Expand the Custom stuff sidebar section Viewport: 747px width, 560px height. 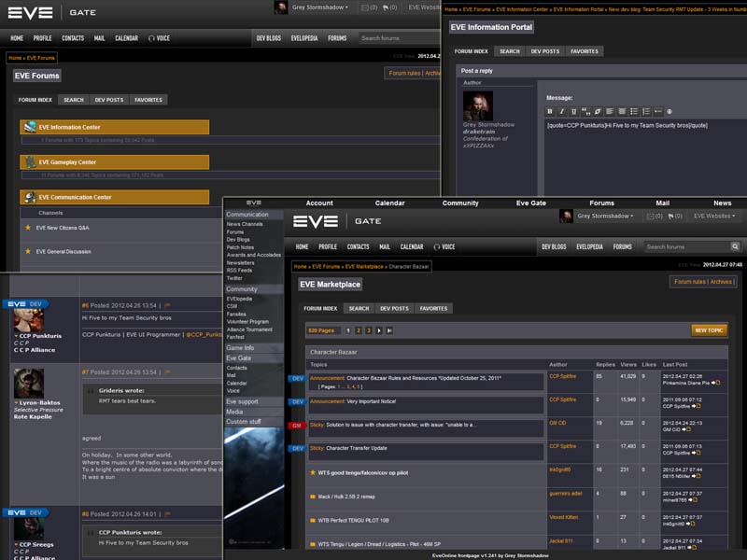point(244,421)
